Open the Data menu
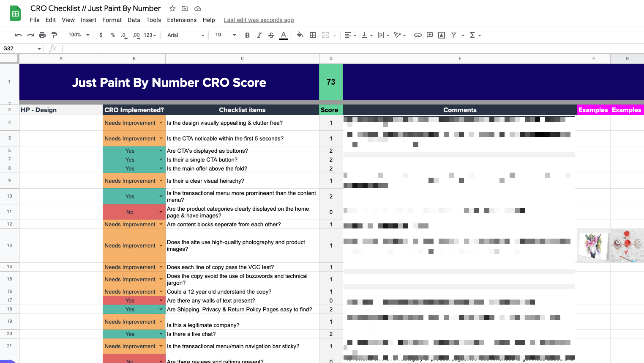 [134, 20]
